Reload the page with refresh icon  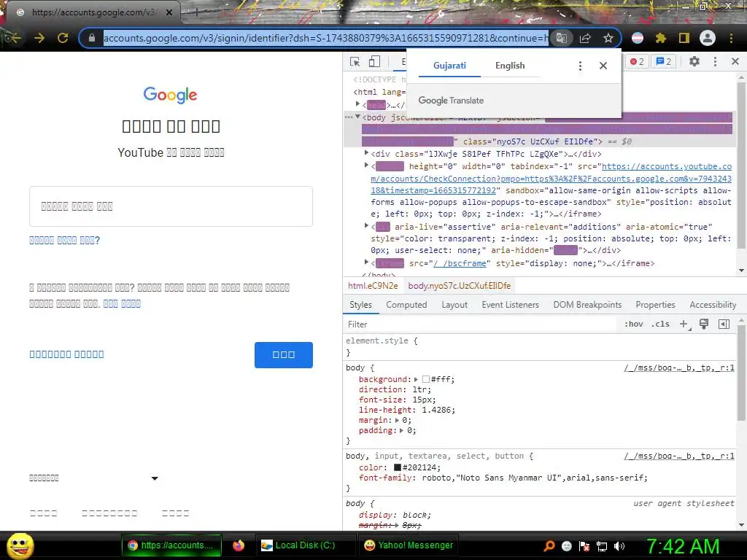click(63, 38)
